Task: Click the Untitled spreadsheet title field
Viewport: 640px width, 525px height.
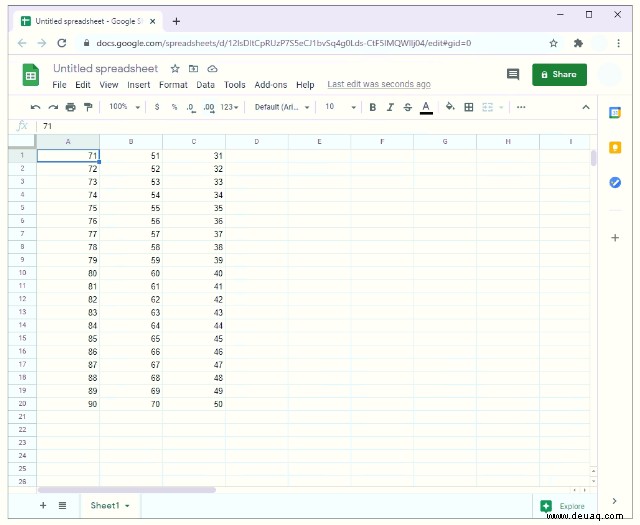Action: coord(105,68)
